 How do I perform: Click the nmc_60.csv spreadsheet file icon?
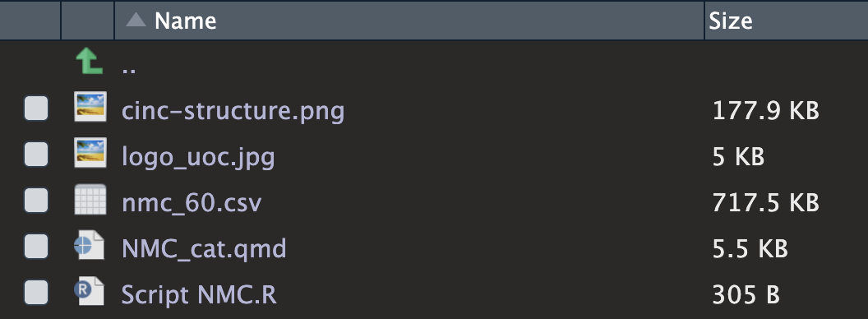pos(90,199)
